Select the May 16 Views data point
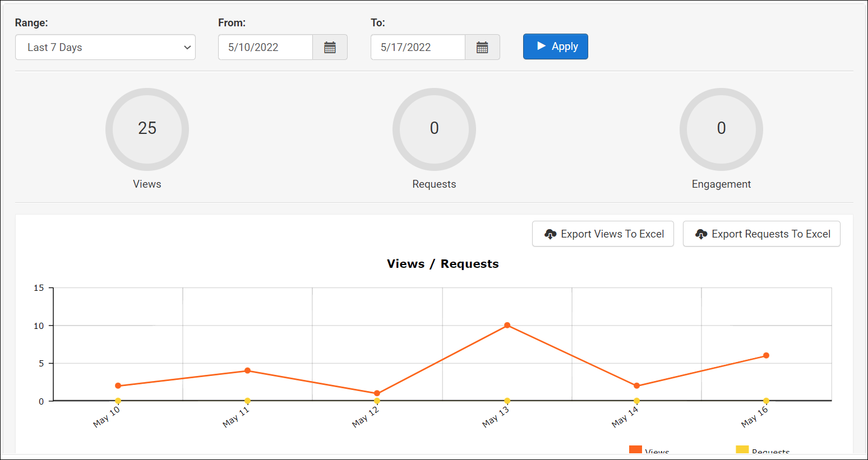 pos(766,355)
